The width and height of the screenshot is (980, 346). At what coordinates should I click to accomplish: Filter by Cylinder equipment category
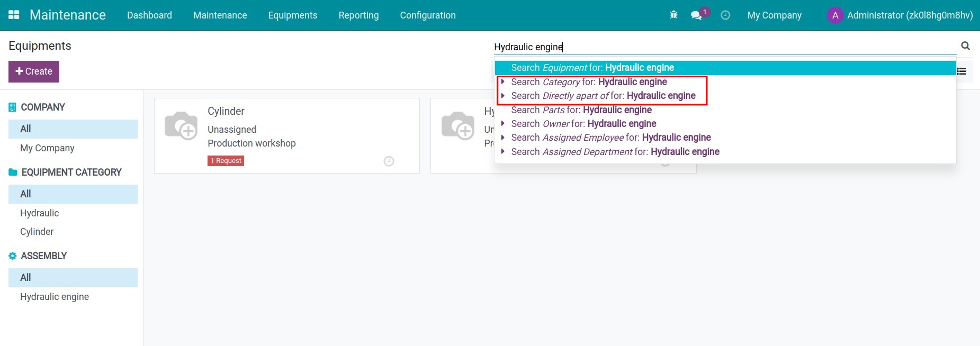[x=73, y=232]
